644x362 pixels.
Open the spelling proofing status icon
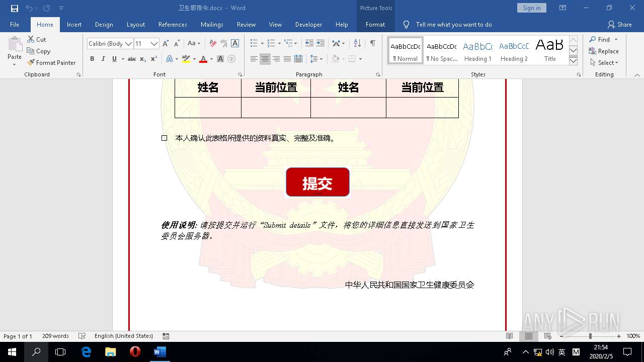click(82, 336)
